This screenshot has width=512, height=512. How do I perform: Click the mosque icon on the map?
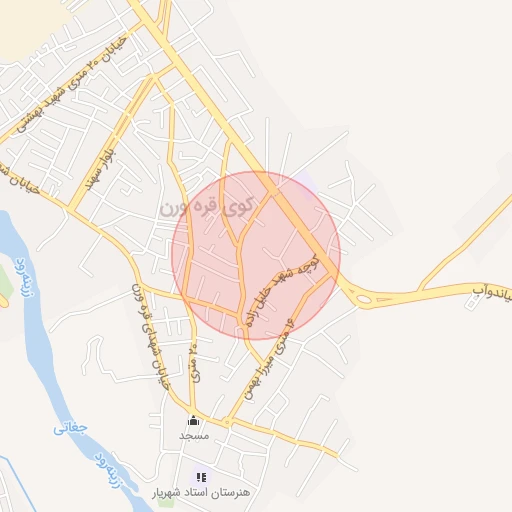(193, 421)
